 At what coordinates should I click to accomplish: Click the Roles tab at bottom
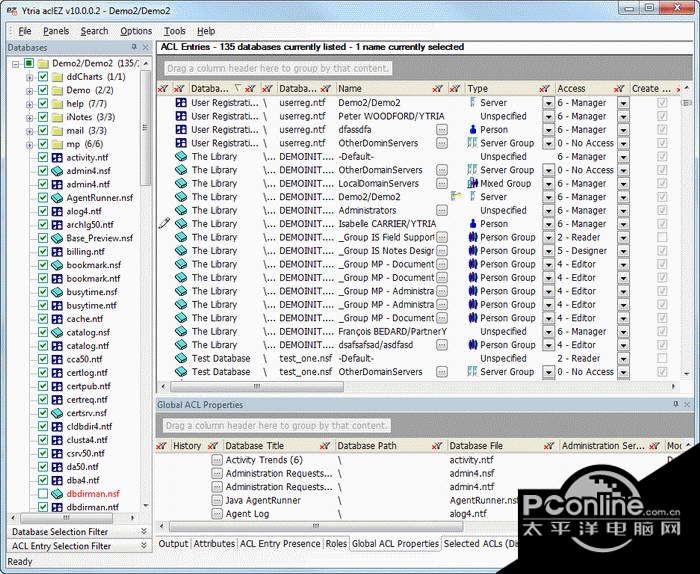336,544
